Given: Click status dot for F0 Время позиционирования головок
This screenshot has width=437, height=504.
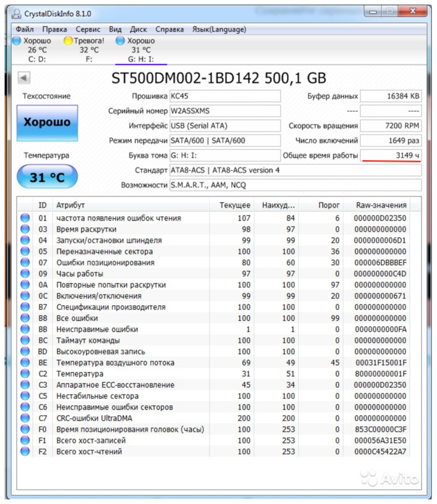Looking at the screenshot, I should 25,429.
